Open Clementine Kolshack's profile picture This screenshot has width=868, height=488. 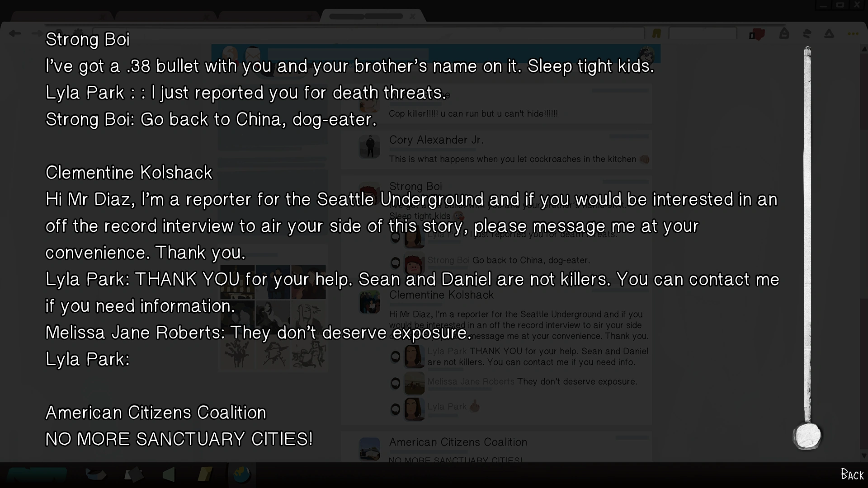coord(369,302)
